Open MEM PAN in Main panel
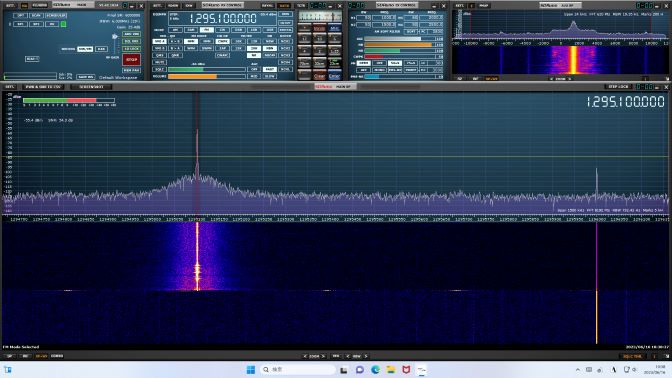The width and height of the screenshot is (672, 378). point(132,70)
